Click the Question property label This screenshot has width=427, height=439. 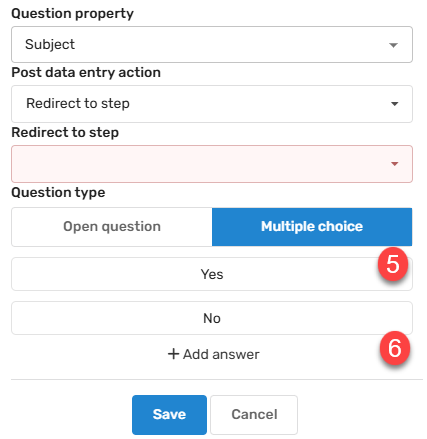[x=72, y=14]
